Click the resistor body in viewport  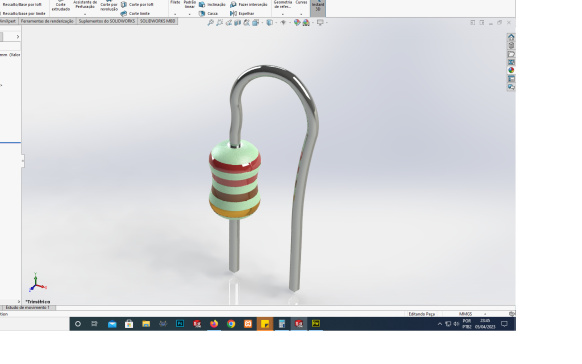tap(235, 180)
